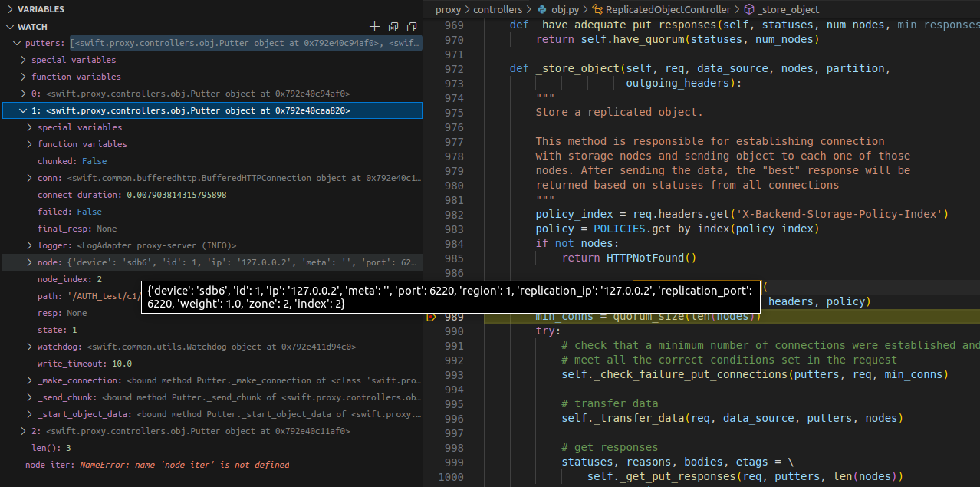Image resolution: width=980 pixels, height=487 pixels.
Task: Click the Add Expression plus icon
Action: click(x=375, y=27)
